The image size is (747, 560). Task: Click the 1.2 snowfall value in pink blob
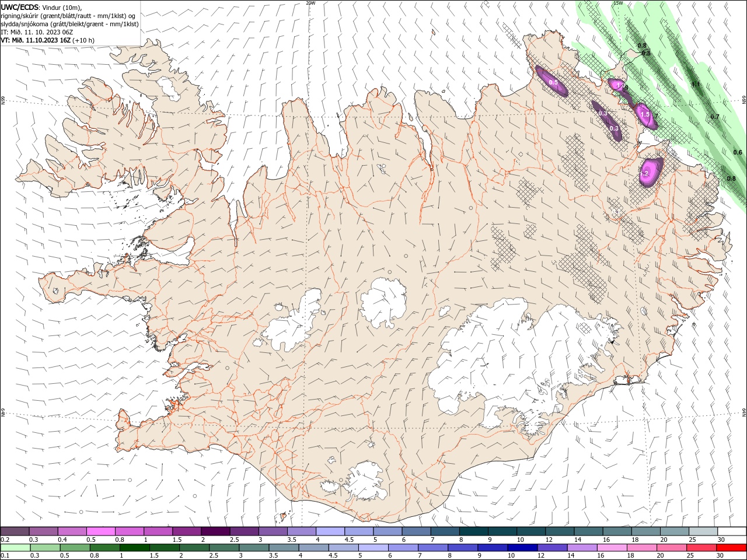click(645, 173)
